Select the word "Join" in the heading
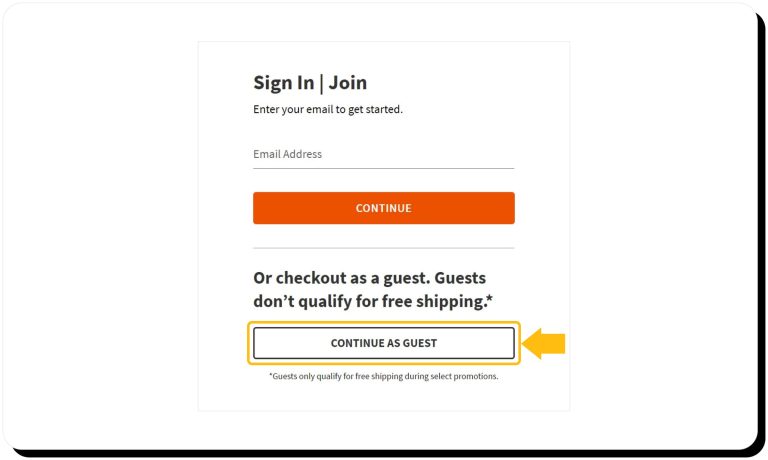This screenshot has width=768, height=460. tap(347, 83)
